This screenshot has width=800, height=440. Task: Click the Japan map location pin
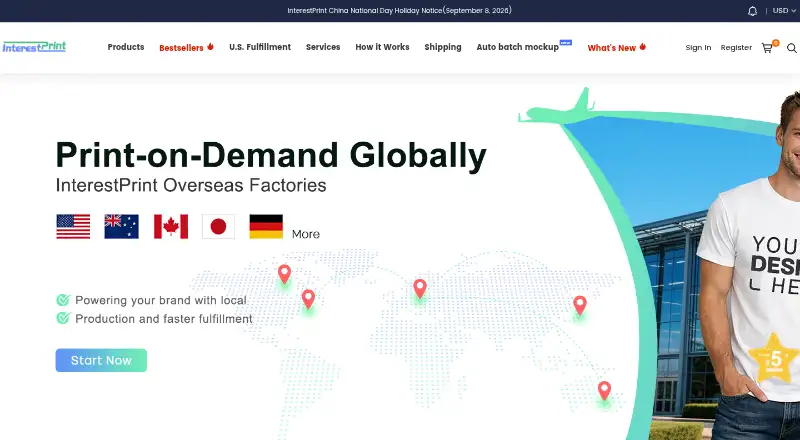[x=580, y=306]
